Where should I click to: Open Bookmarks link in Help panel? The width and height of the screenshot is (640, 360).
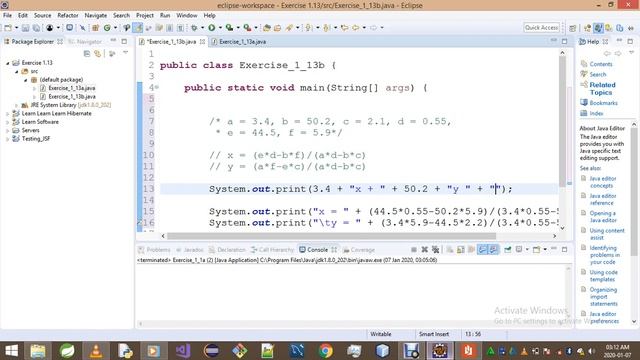point(603,103)
